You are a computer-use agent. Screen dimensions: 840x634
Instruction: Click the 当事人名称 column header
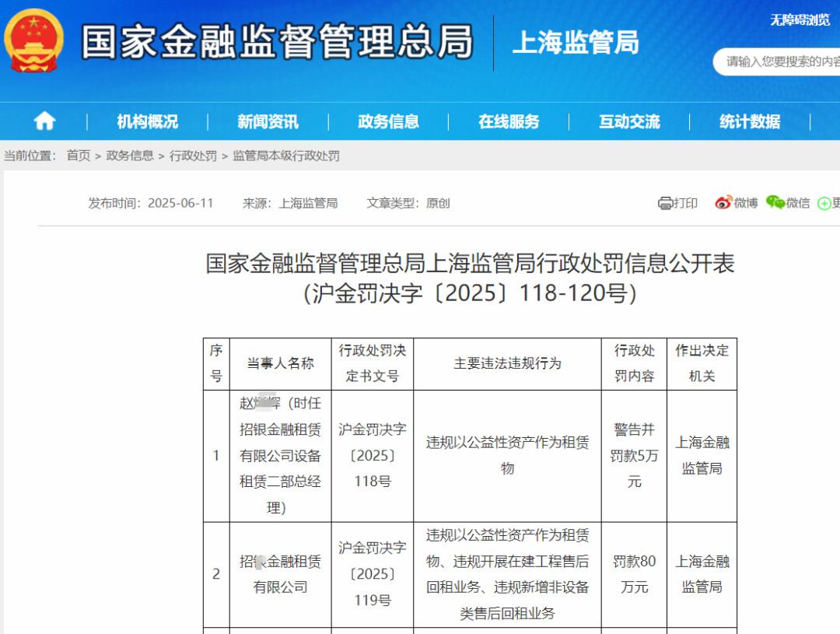280,363
